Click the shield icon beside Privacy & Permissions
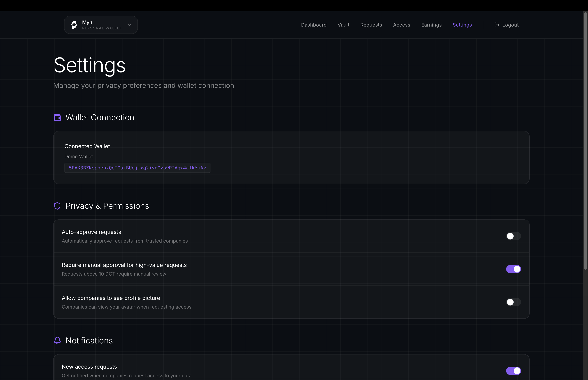The height and width of the screenshot is (380, 588). pyautogui.click(x=57, y=206)
